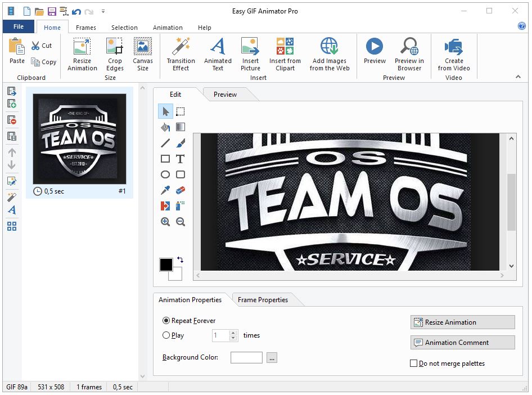Viewport: 532px width, 395px height.
Task: Pick the eyedropper color picker tool
Action: pyautogui.click(x=165, y=190)
